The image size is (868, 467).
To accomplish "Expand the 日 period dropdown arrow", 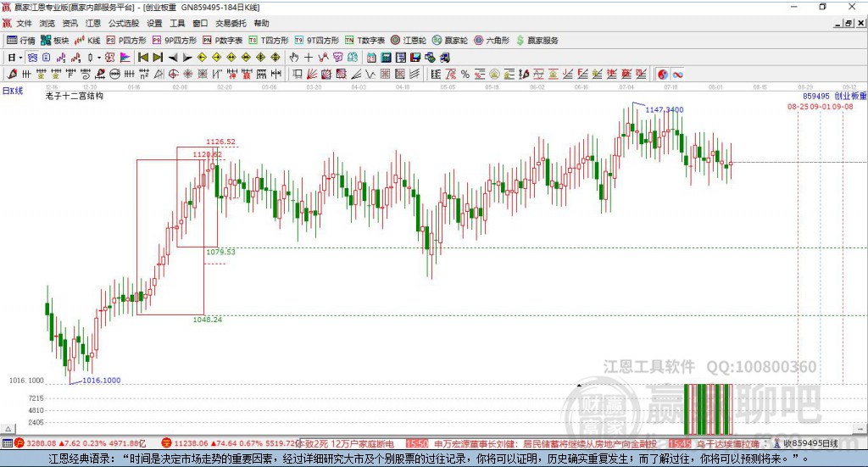I will [21, 58].
